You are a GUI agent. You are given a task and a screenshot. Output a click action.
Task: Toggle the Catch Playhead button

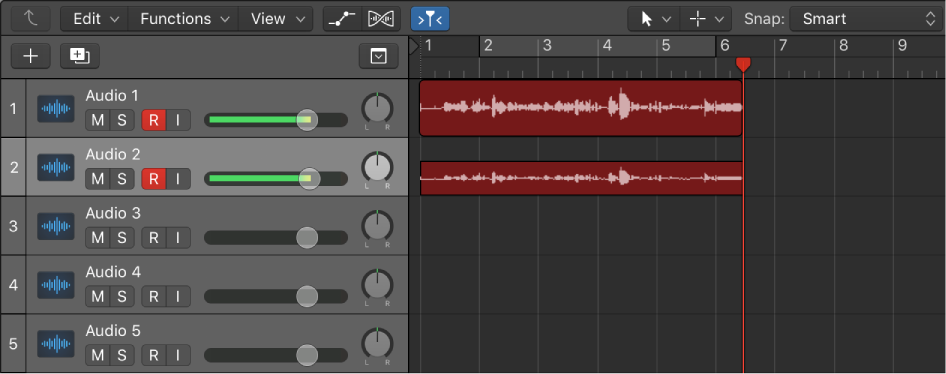(x=430, y=19)
